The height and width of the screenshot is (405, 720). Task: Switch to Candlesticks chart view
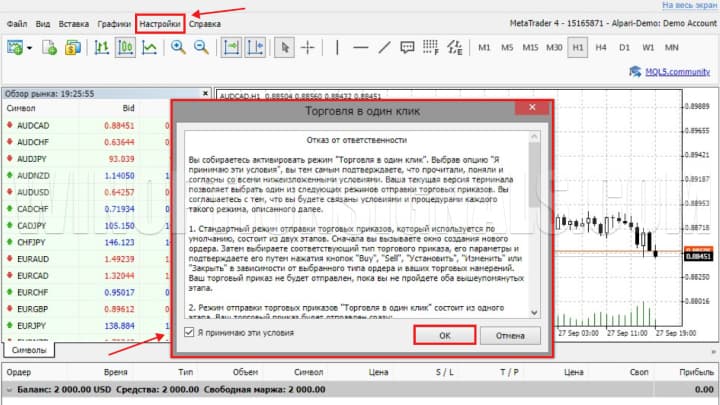pos(125,47)
